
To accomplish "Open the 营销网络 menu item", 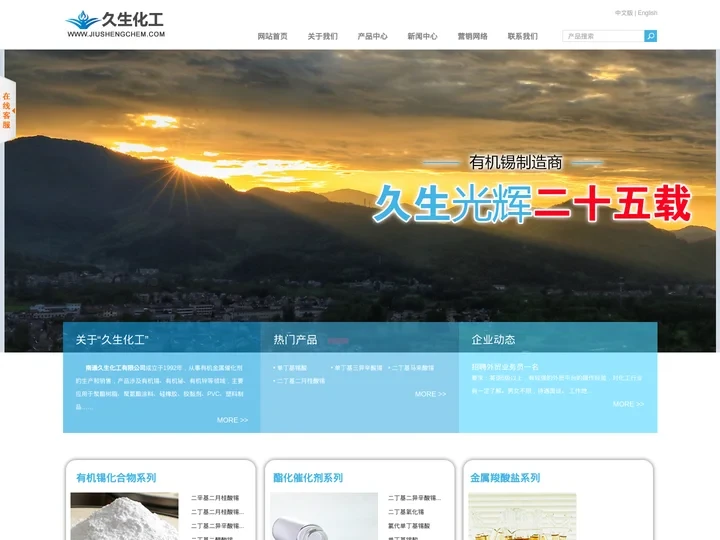I will 472,36.
